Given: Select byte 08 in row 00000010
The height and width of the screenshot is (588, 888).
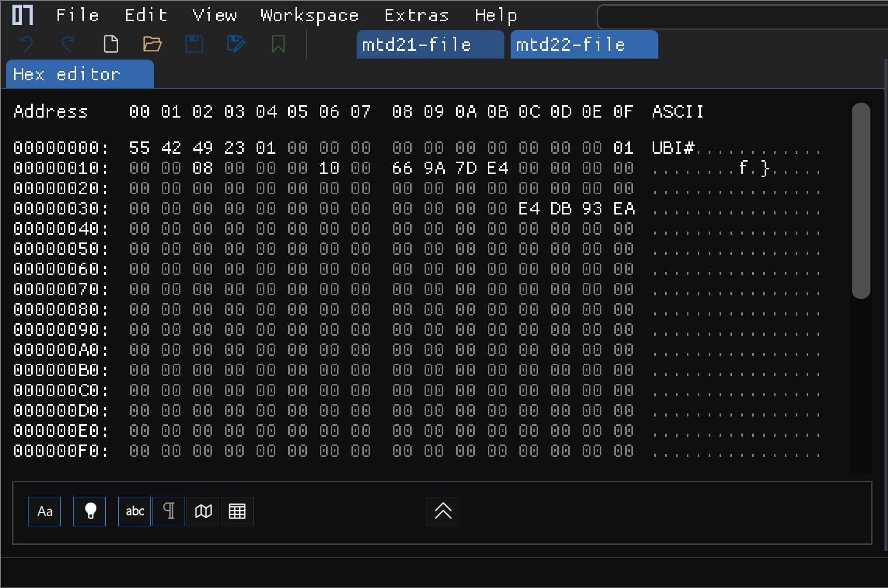Looking at the screenshot, I should [x=203, y=168].
